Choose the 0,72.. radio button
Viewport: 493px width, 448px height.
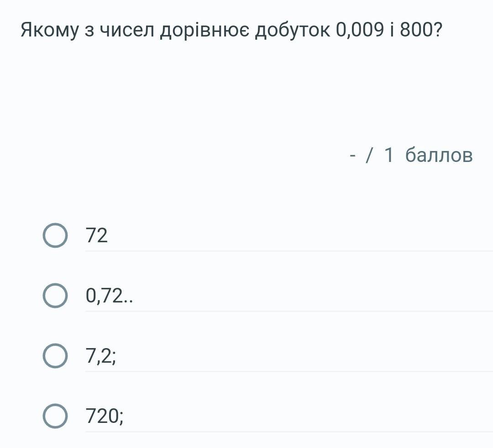55,296
